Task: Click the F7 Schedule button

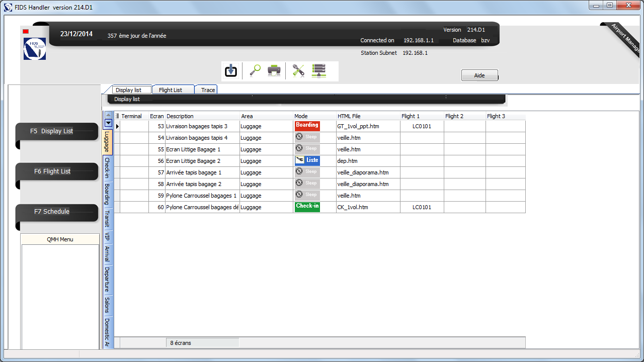Action: coord(56,212)
